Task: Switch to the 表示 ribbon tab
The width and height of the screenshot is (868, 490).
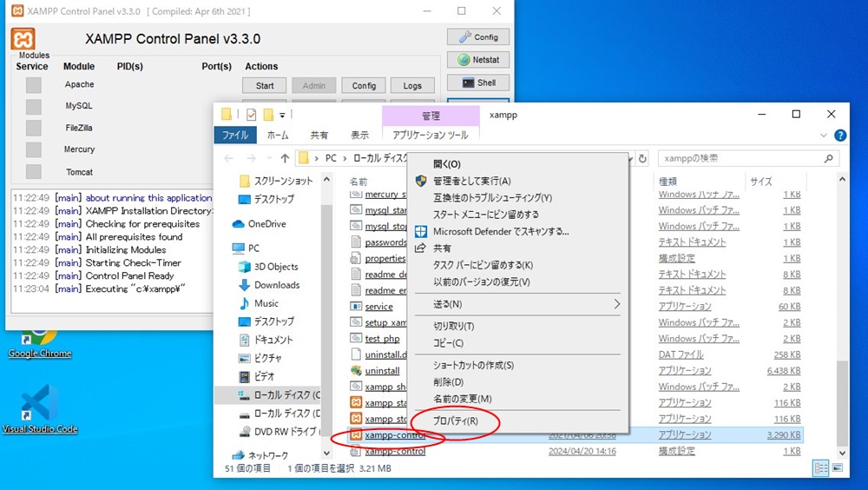Action: [360, 135]
